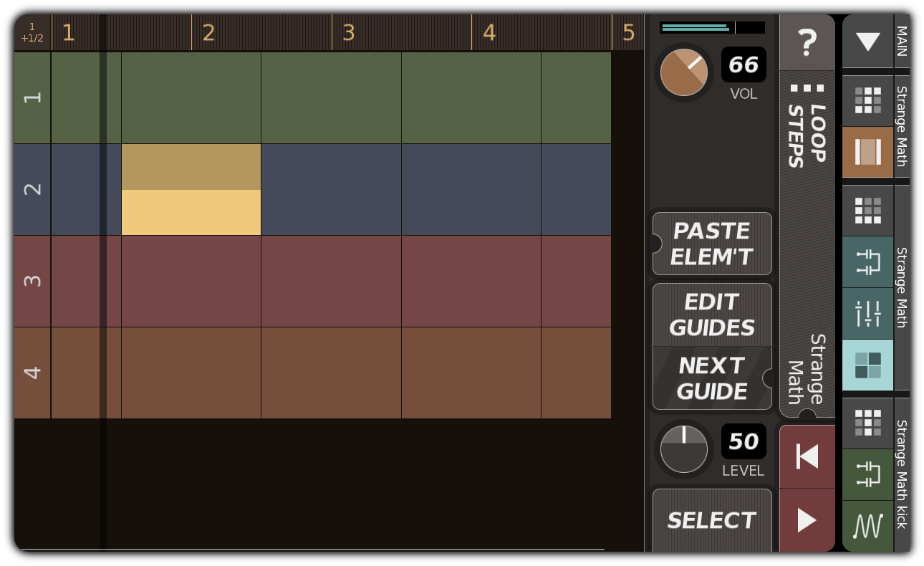924x566 pixels.
Task: Select the brown sample clip icon for Strange Math
Action: pos(867,153)
